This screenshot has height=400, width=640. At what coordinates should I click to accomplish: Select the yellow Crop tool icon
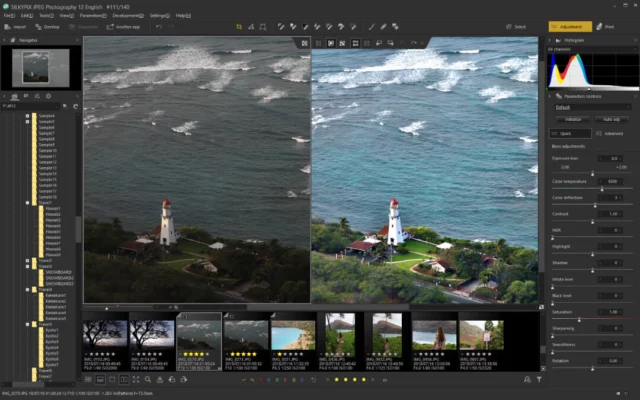(239, 27)
